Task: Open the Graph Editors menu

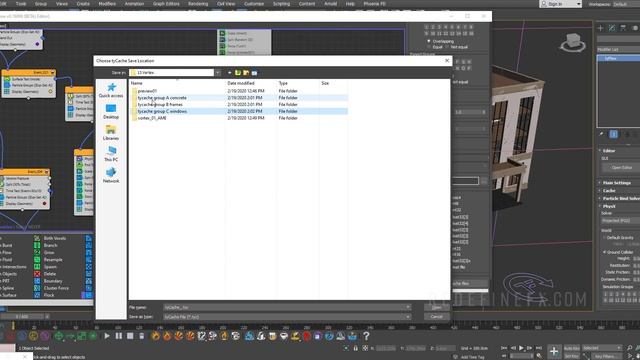Action: (x=166, y=4)
